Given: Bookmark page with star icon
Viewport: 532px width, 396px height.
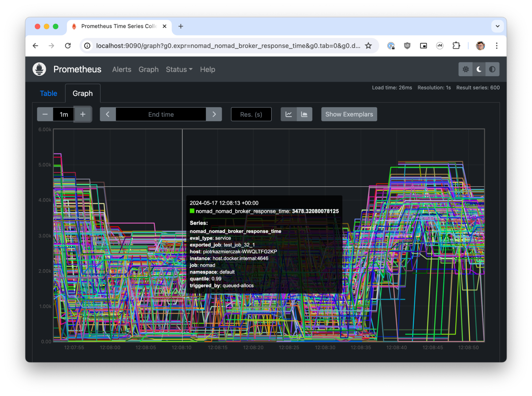Looking at the screenshot, I should point(368,46).
